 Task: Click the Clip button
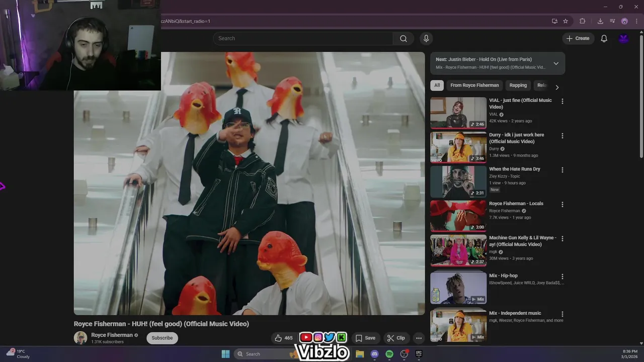(x=396, y=338)
